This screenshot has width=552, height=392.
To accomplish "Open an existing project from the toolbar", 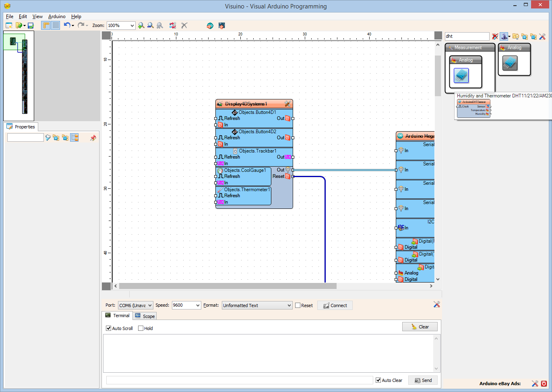I will pyautogui.click(x=19, y=25).
